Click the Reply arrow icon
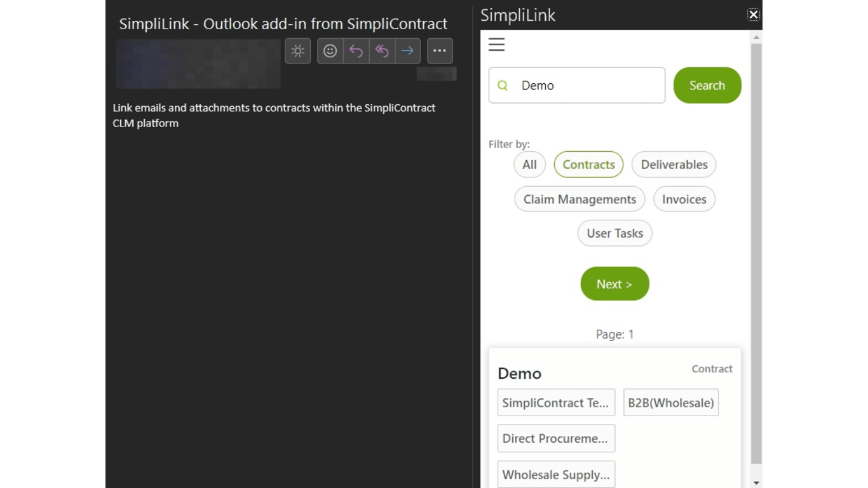The width and height of the screenshot is (868, 488). click(x=356, y=51)
